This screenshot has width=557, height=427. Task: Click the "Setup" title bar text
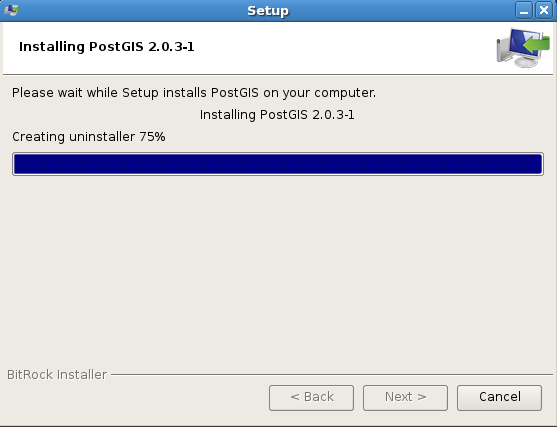pyautogui.click(x=268, y=11)
